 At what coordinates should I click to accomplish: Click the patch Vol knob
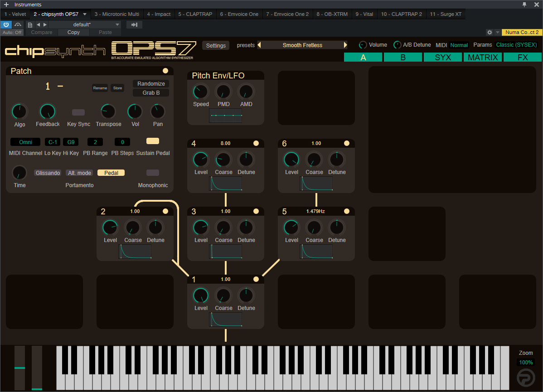click(135, 111)
